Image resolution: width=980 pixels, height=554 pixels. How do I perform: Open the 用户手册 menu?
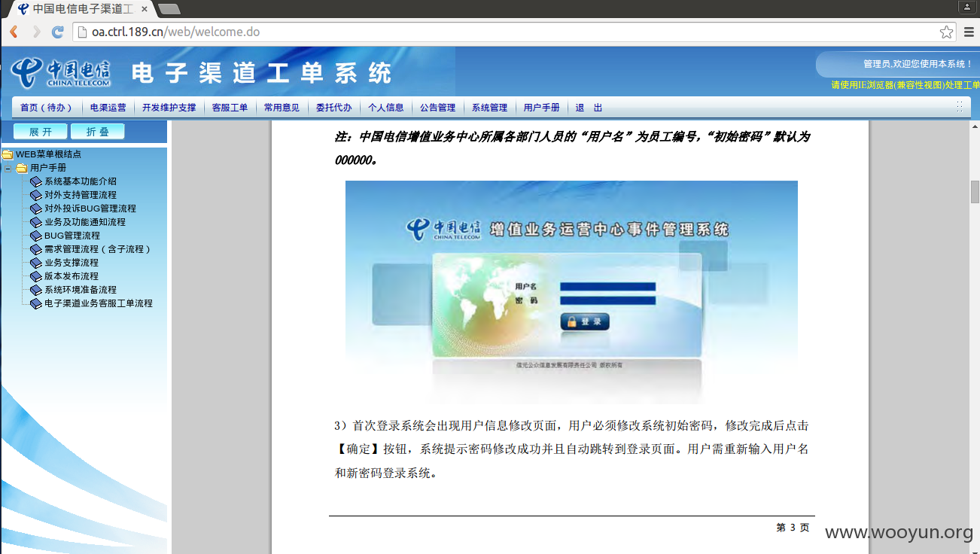click(541, 108)
